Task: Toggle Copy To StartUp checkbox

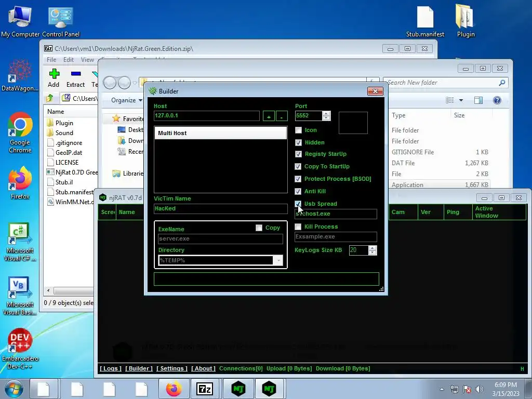Action: [298, 167]
